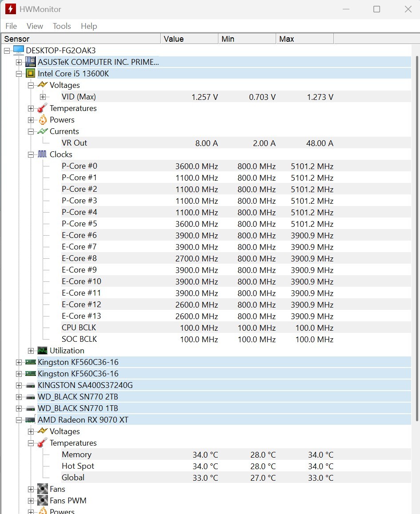This screenshot has height=514, width=420.
Task: Open the Tools menu
Action: [62, 26]
